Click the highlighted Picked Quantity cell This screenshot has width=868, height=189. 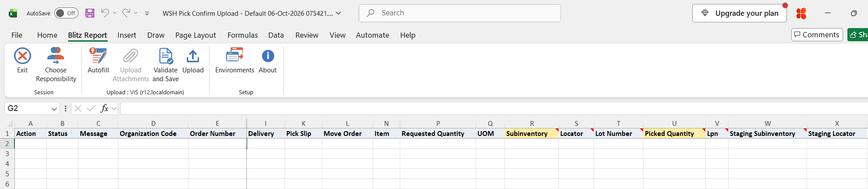pos(674,134)
